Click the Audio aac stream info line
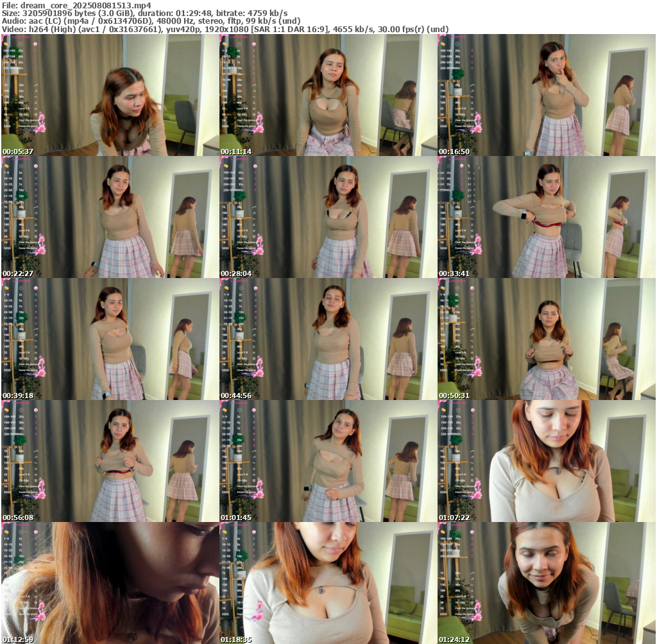 (x=151, y=21)
